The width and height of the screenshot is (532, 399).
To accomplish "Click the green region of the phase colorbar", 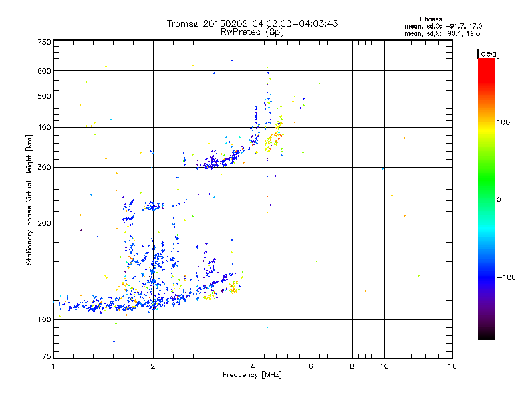I will click(487, 180).
